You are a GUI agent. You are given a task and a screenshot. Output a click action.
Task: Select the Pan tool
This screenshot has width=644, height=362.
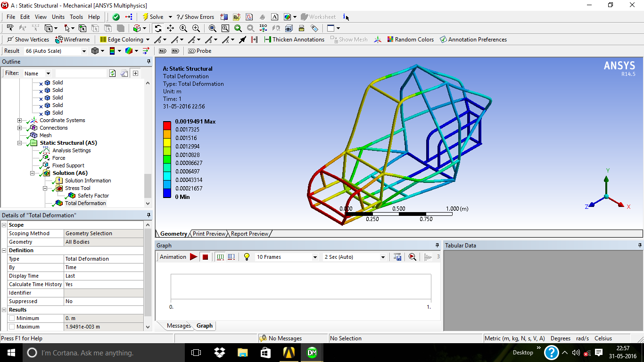[171, 28]
